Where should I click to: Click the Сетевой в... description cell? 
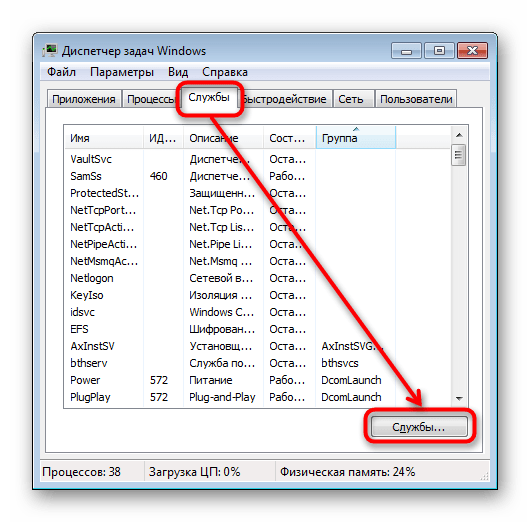[x=221, y=278]
